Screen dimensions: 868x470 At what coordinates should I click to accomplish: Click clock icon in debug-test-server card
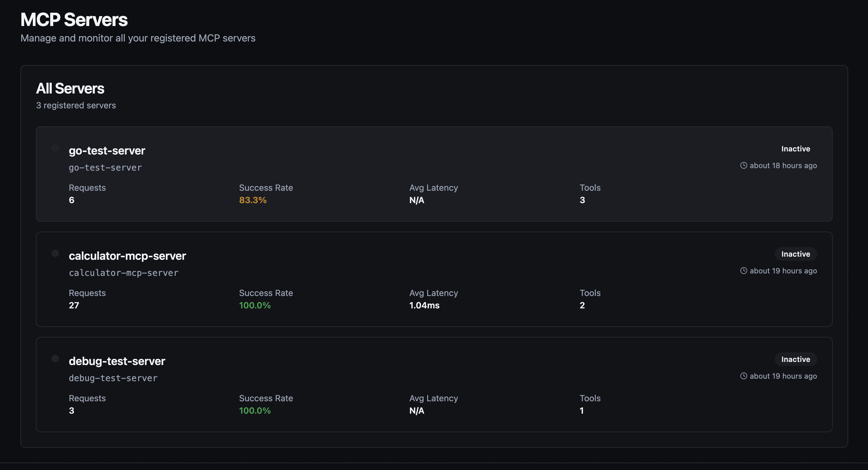point(743,376)
